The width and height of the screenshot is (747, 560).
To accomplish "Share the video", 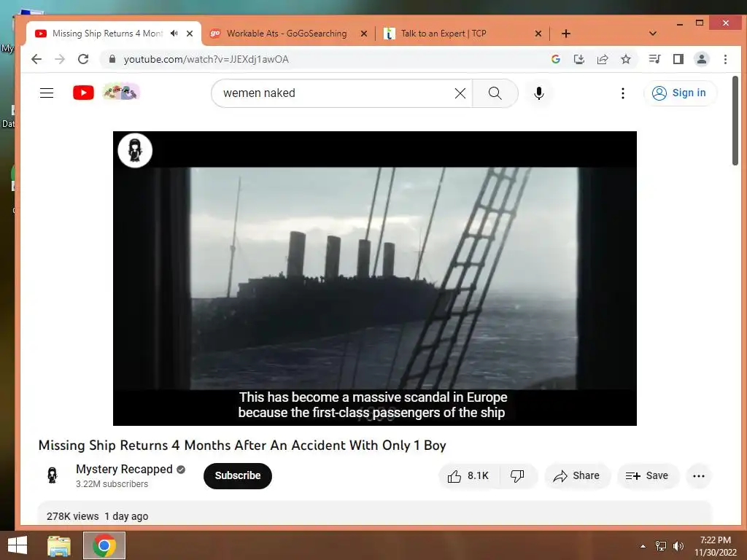I will (576, 475).
